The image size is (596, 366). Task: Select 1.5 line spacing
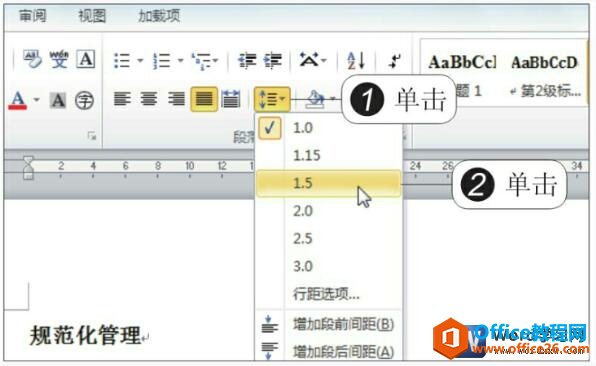pyautogui.click(x=329, y=183)
